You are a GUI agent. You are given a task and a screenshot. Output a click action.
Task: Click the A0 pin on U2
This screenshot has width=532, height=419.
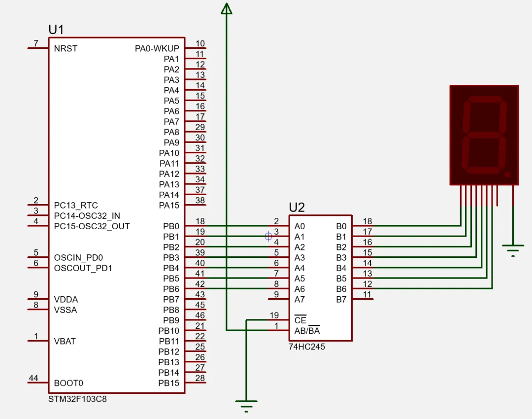(x=299, y=226)
